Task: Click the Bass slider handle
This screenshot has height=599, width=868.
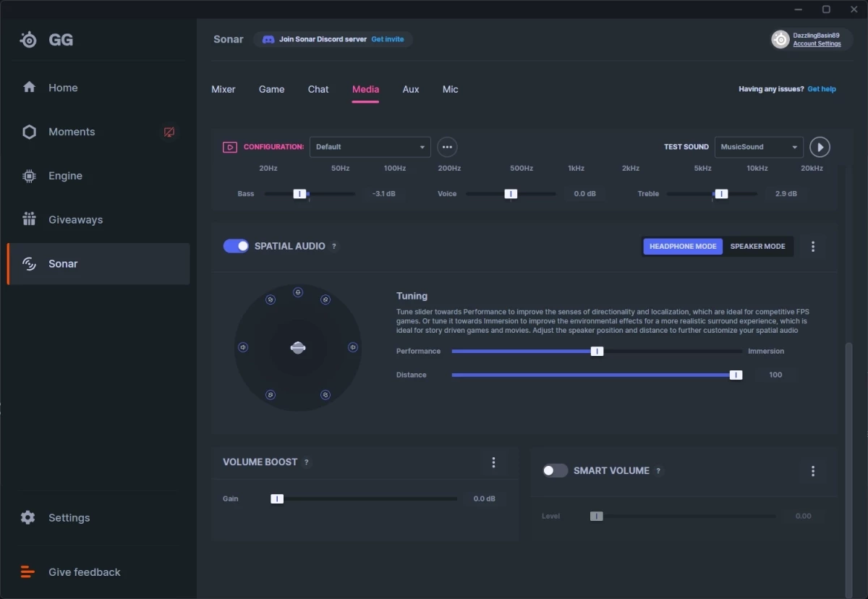Action: click(299, 194)
